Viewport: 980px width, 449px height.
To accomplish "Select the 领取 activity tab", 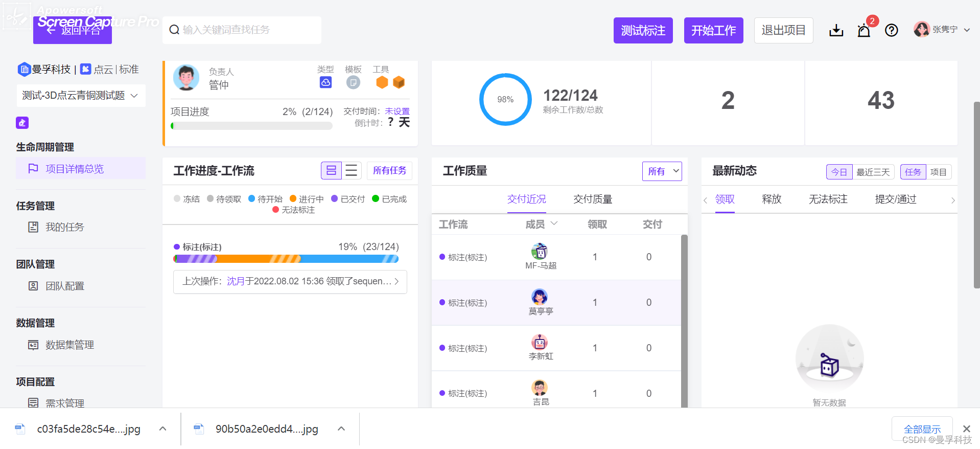I will pos(725,199).
